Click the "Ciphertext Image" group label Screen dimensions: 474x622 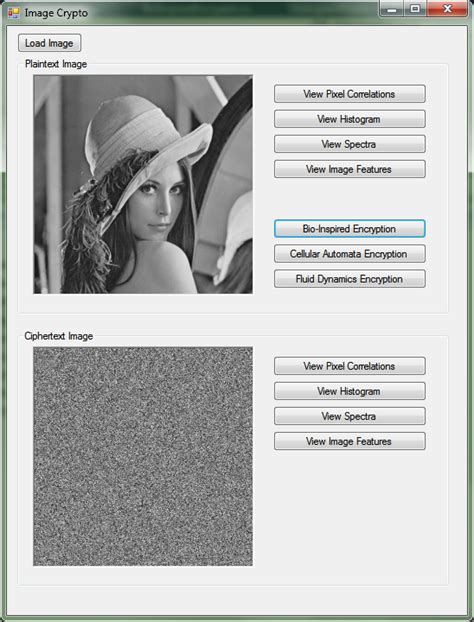(x=59, y=336)
